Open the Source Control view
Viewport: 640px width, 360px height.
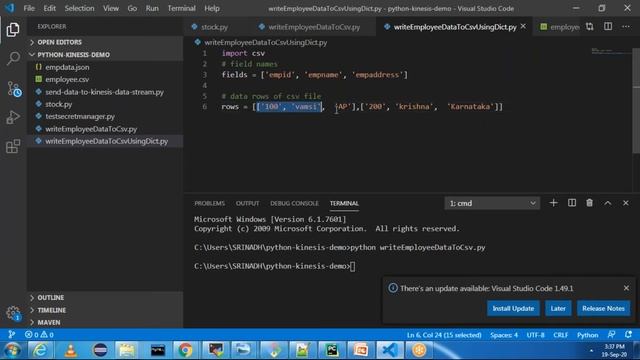pos(13,89)
